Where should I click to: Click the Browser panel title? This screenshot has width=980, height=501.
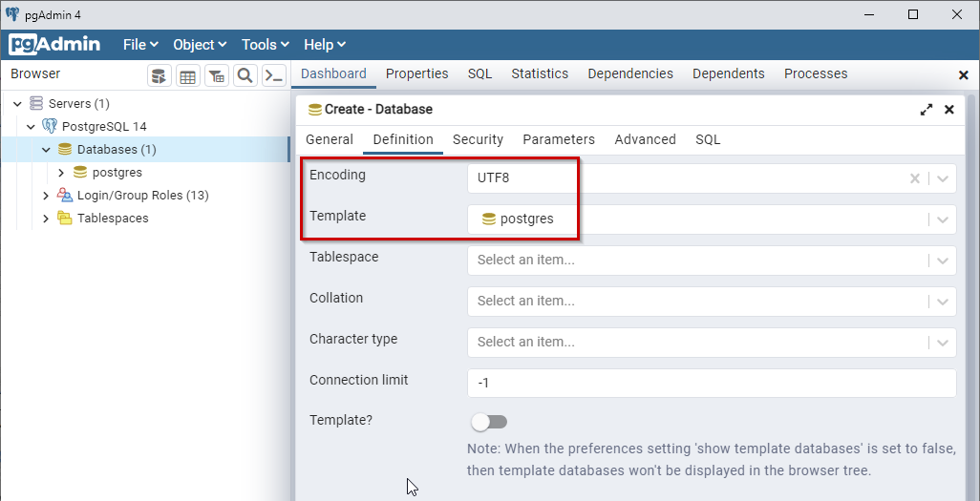(x=35, y=73)
